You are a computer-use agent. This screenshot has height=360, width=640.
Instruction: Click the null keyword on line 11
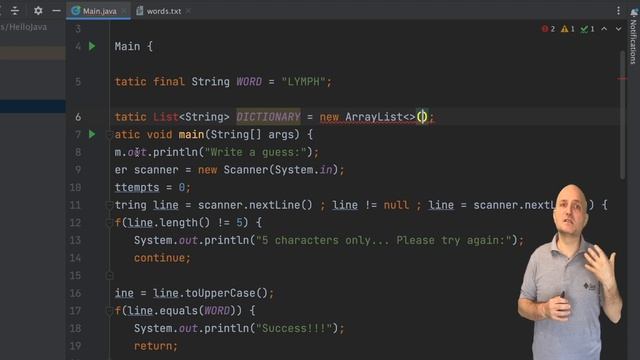396,205
